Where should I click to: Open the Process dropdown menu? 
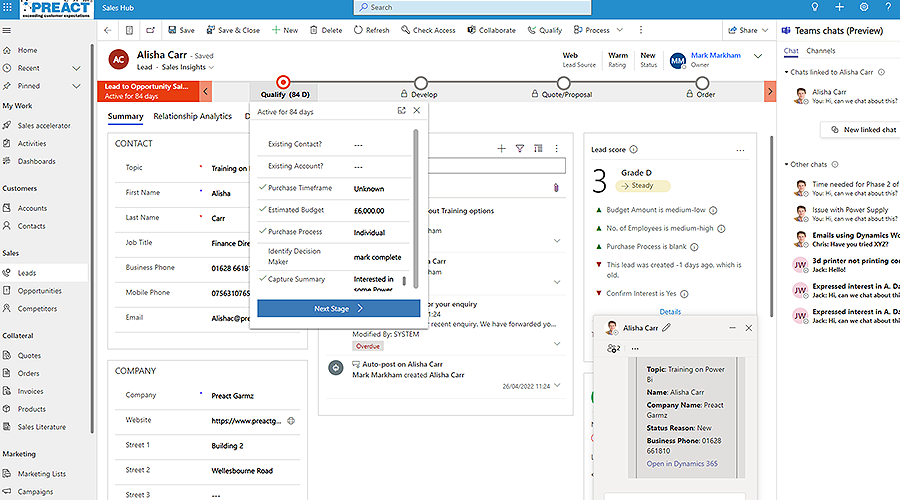click(598, 30)
